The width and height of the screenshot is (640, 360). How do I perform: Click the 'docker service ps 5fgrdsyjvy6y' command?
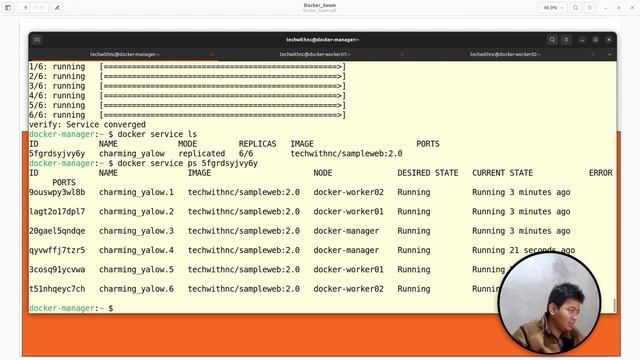click(188, 163)
